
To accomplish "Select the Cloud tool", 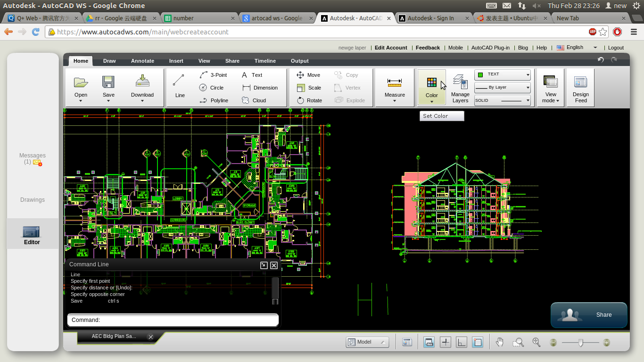I will coord(254,100).
